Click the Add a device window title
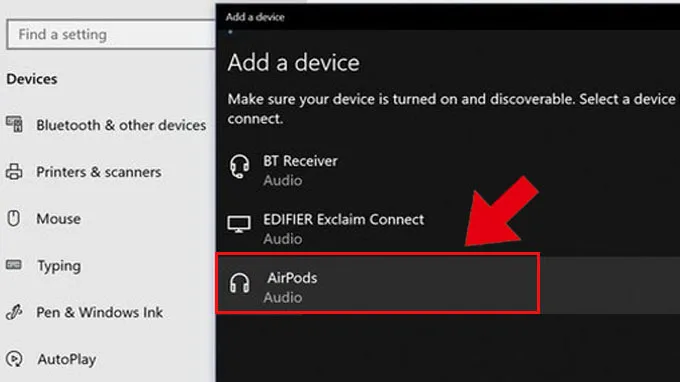Screen dimensions: 680x382 pos(255,17)
